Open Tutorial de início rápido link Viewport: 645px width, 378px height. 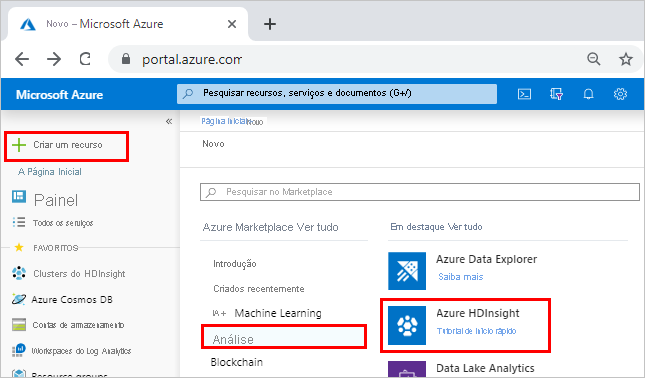point(476,331)
